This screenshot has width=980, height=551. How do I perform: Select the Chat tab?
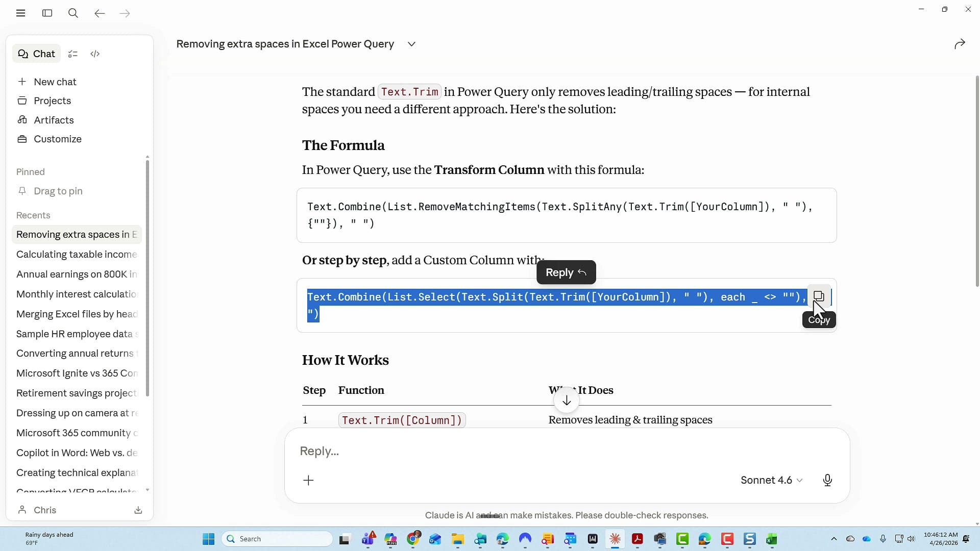pyautogui.click(x=36, y=54)
